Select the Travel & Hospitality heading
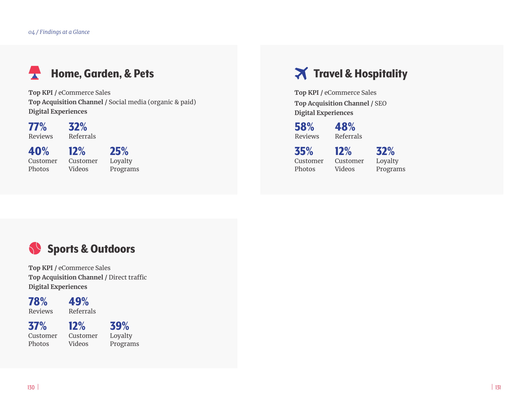 (360, 73)
